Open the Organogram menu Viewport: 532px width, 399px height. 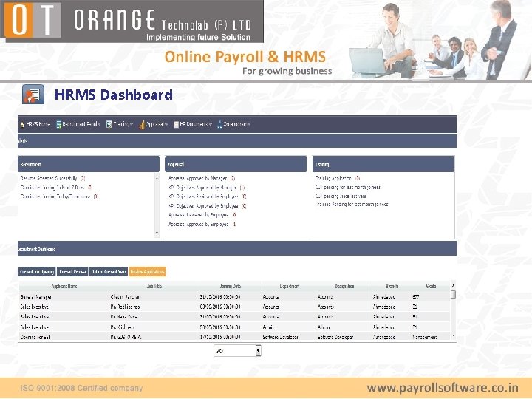coord(234,125)
